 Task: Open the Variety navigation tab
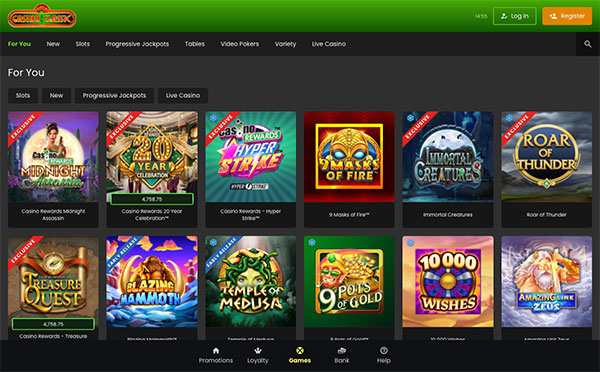[285, 44]
